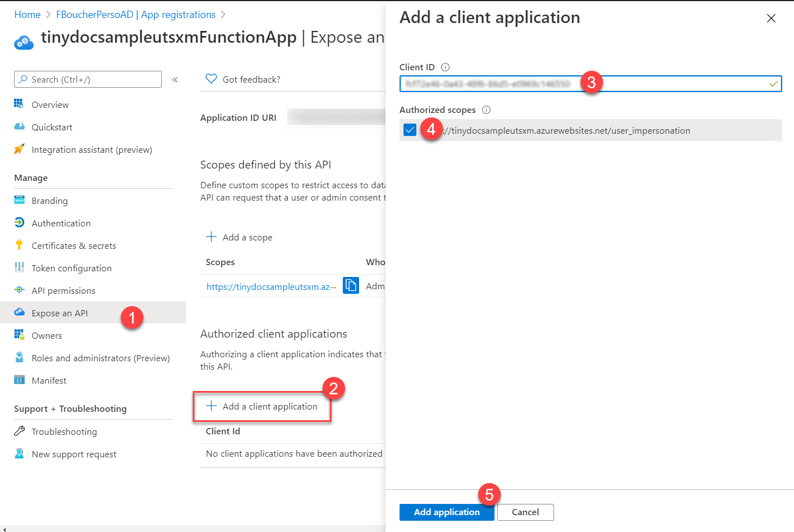
Task: Uncheck the user_impersonation scope checkbox
Action: coord(410,130)
